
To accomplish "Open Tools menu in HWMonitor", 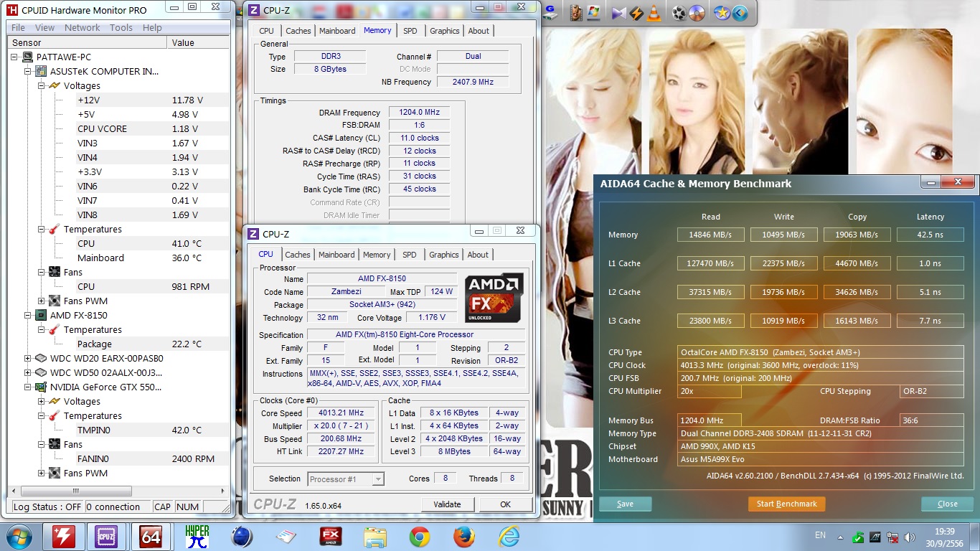I will tap(121, 27).
